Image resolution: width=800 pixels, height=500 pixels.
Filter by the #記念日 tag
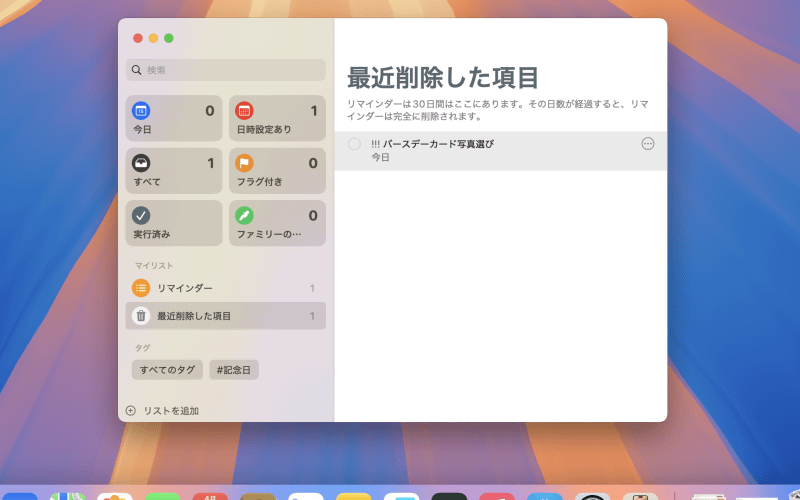[x=234, y=370]
